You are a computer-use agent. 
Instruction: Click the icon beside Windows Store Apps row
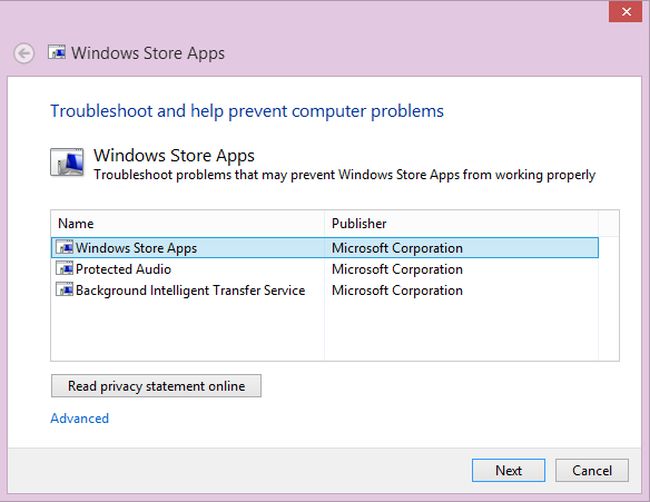64,247
